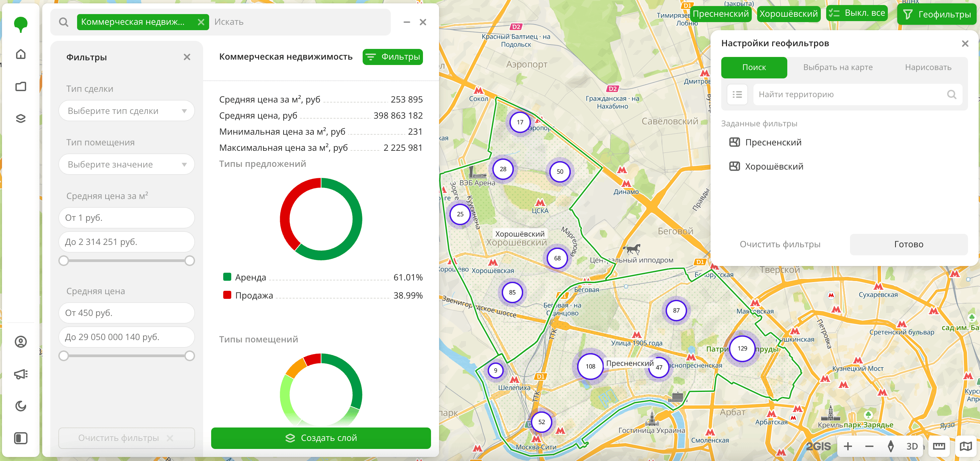This screenshot has width=980, height=461.
Task: Open the layers icon in left sidebar
Action: [21, 119]
